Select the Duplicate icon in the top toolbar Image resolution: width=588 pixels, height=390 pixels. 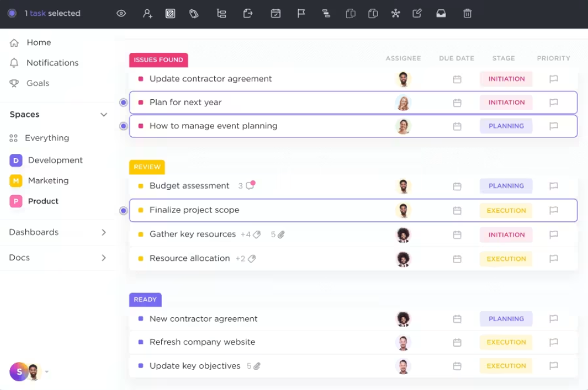(350, 14)
